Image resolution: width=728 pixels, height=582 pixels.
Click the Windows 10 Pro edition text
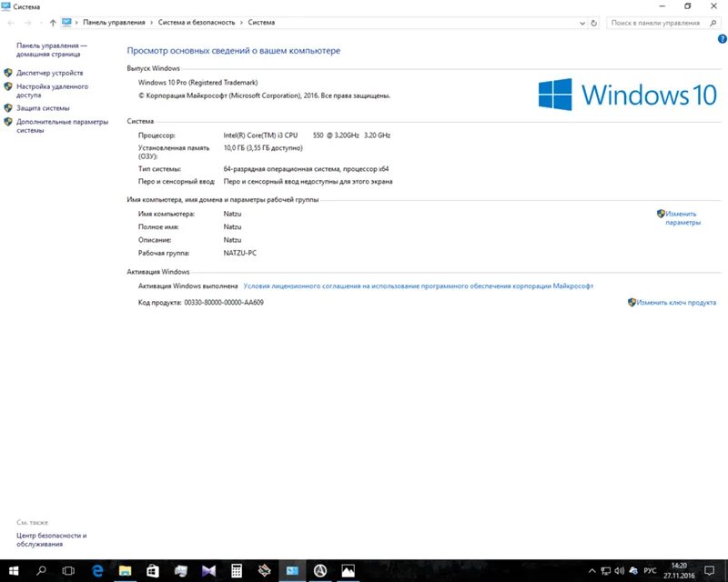[x=197, y=83]
